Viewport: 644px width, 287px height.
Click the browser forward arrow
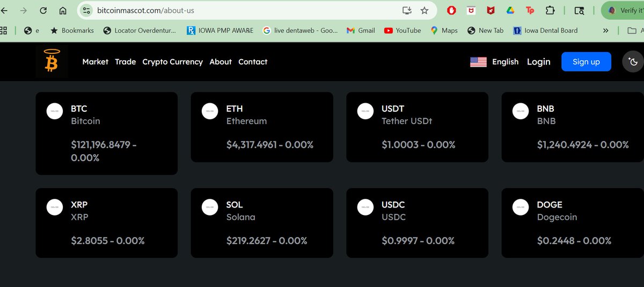coord(23,10)
